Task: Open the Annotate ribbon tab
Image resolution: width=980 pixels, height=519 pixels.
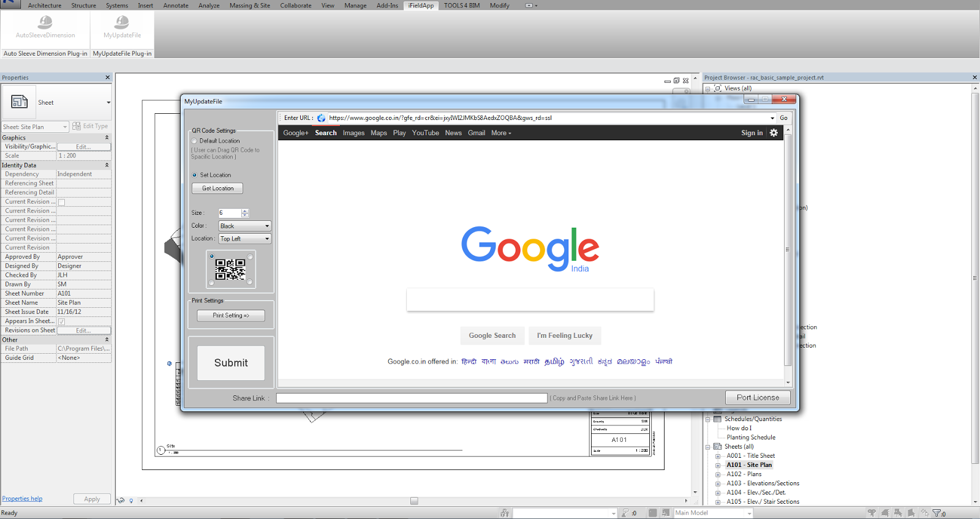Action: coord(176,6)
